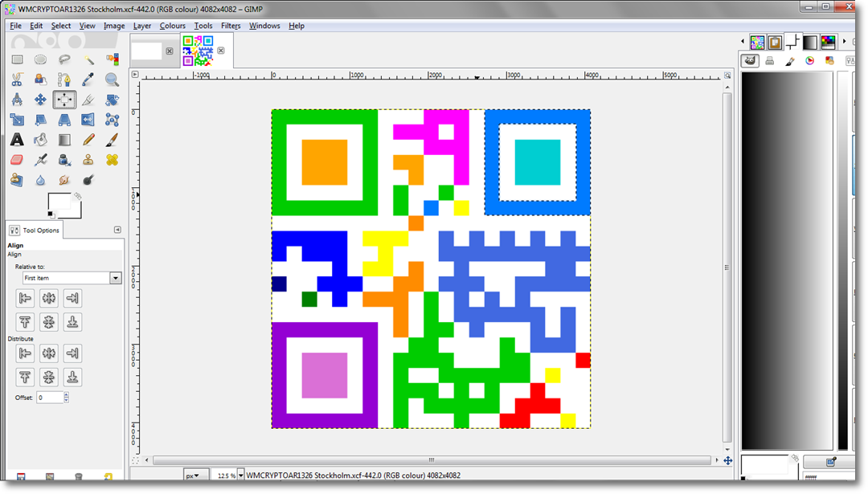
Task: Switch to the Palettes dock tab
Action: click(x=828, y=42)
